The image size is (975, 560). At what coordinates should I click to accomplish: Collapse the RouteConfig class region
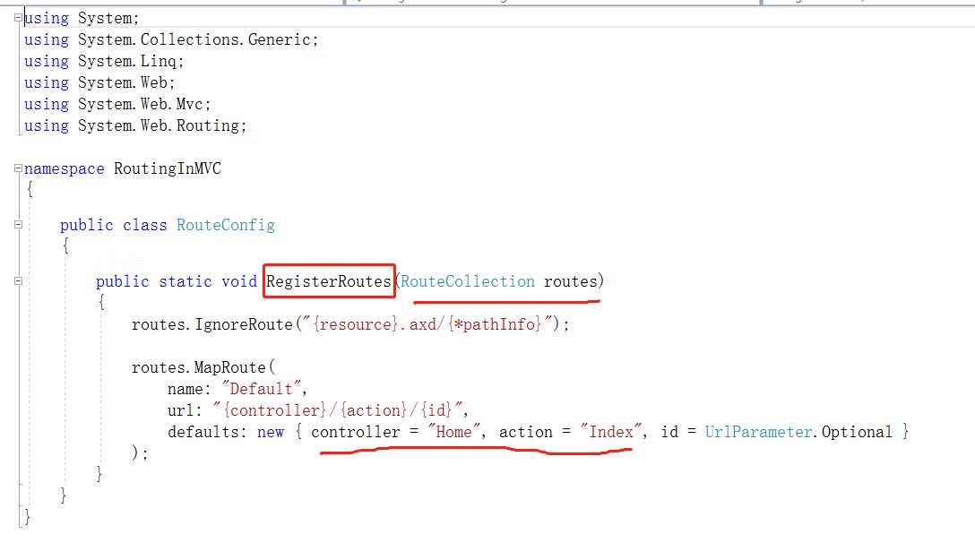[x=18, y=225]
